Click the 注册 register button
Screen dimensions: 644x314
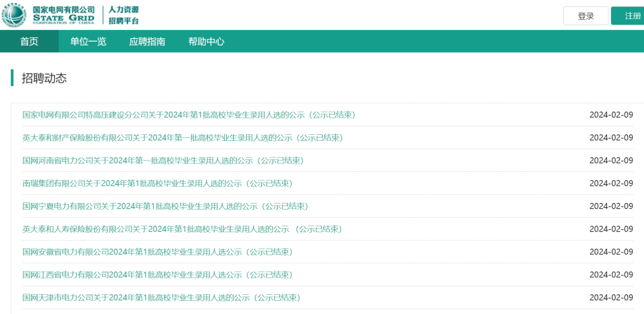click(x=629, y=16)
